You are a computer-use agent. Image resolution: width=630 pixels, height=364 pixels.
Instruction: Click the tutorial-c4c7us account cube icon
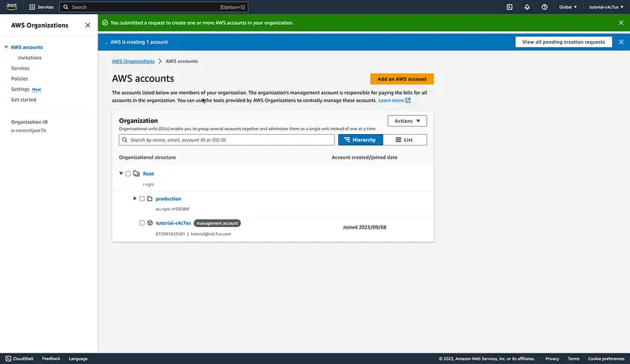pyautogui.click(x=150, y=222)
